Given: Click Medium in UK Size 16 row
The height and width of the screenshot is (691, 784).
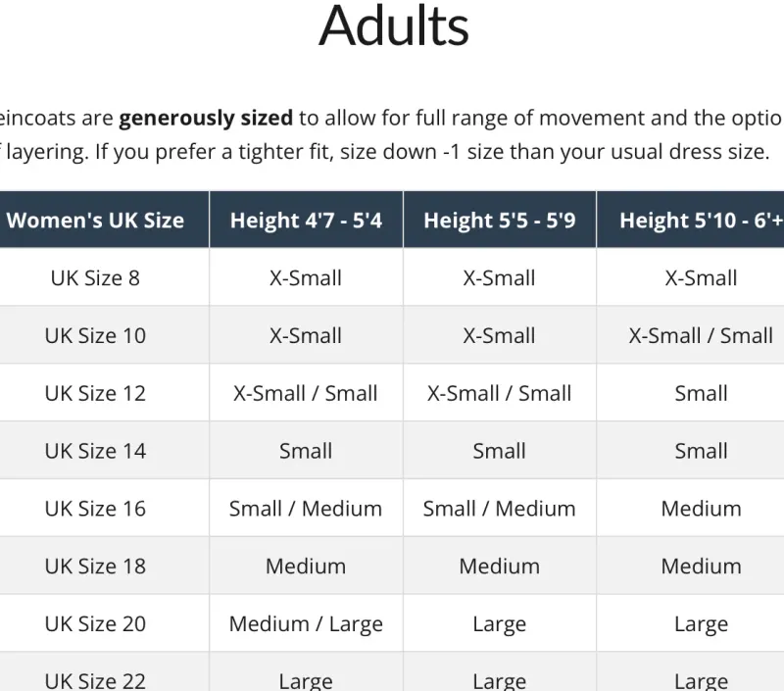Looking at the screenshot, I should [701, 510].
